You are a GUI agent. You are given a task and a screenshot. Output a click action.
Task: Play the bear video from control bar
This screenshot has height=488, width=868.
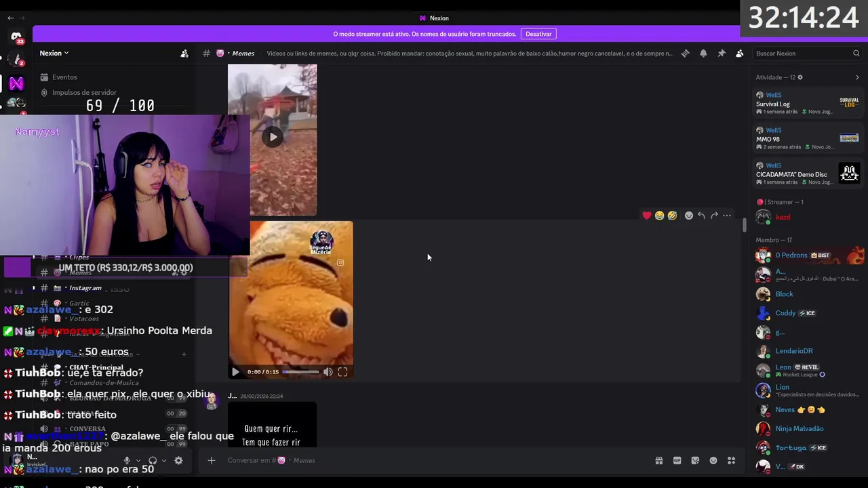[x=235, y=371]
